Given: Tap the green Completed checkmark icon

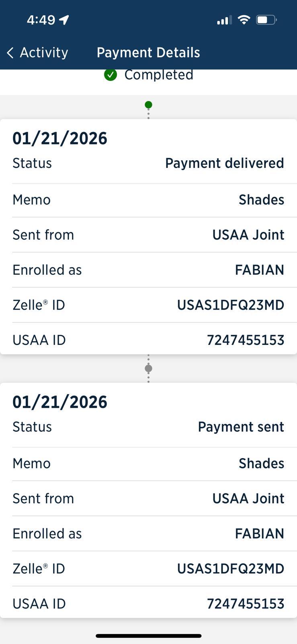Looking at the screenshot, I should 111,75.
